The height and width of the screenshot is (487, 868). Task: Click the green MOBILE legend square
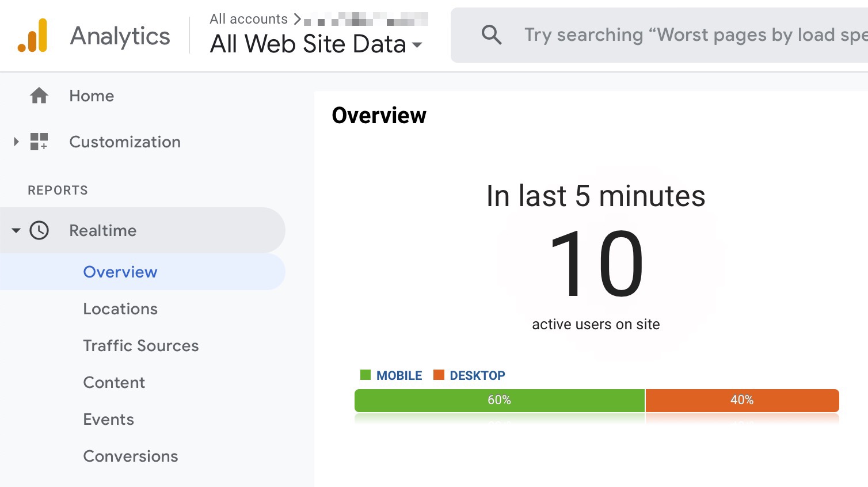point(365,375)
